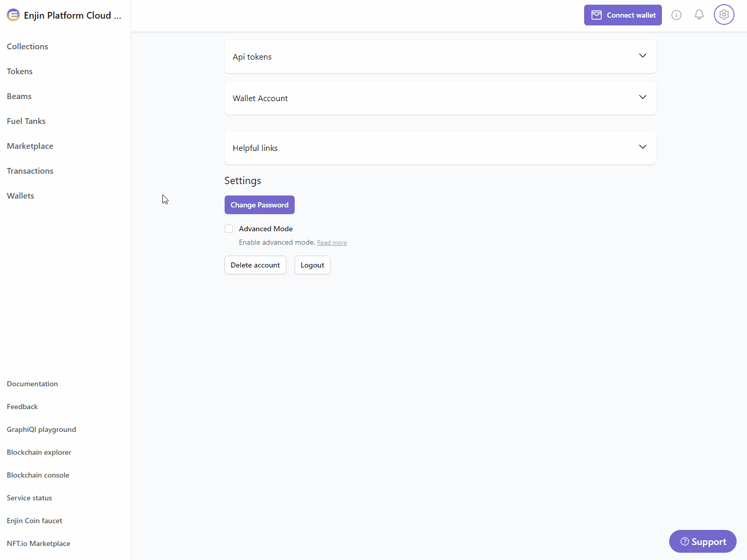This screenshot has height=560, width=747.
Task: Open the Blockchain console link
Action: click(38, 475)
